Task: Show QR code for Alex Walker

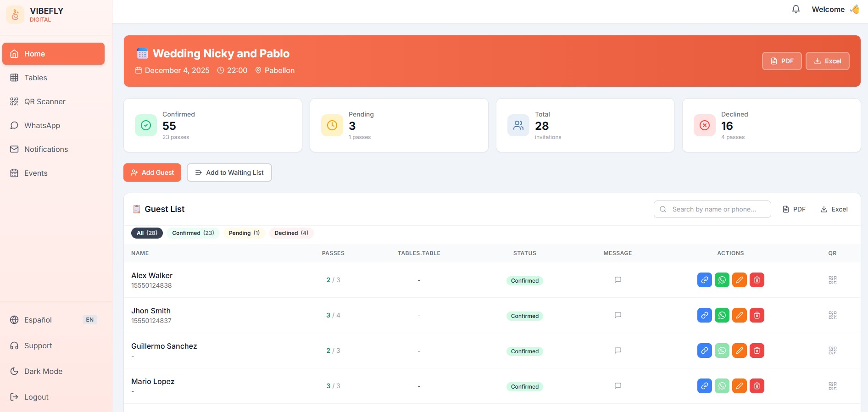Action: pos(833,280)
